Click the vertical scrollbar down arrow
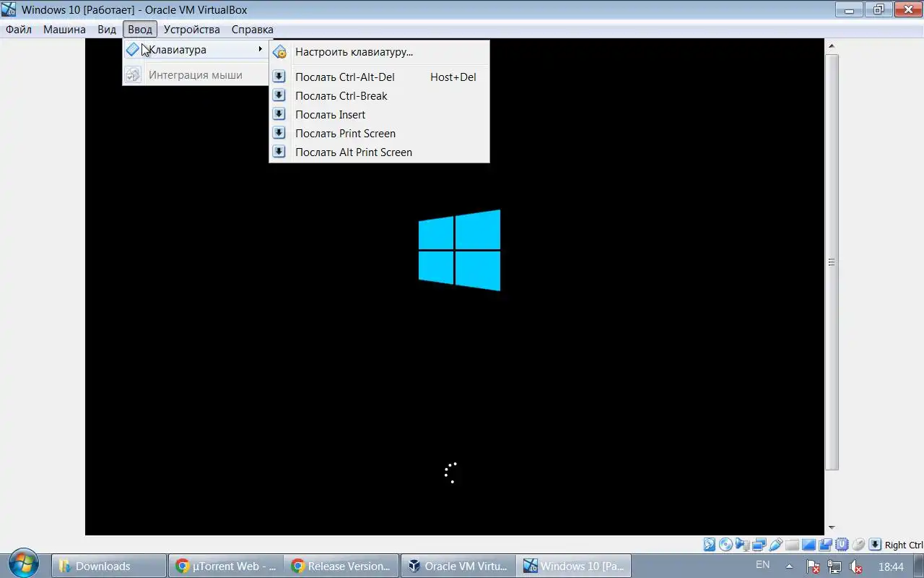The height and width of the screenshot is (578, 924). click(x=832, y=527)
